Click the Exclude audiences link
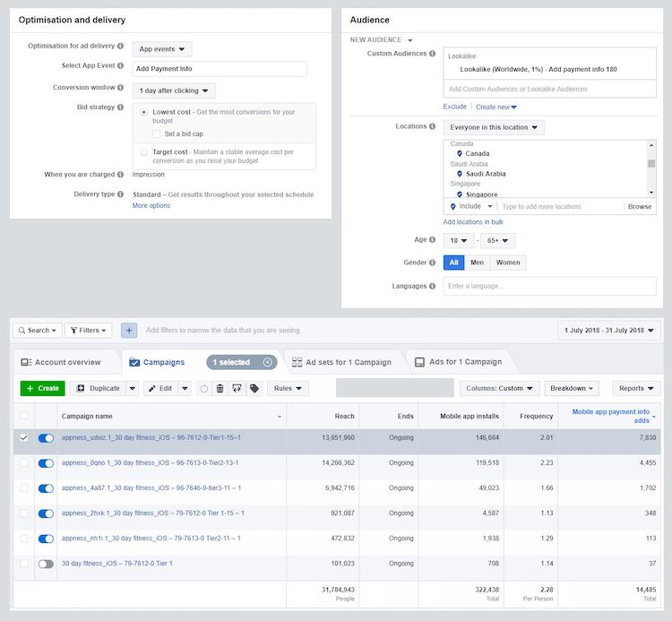 coord(454,107)
